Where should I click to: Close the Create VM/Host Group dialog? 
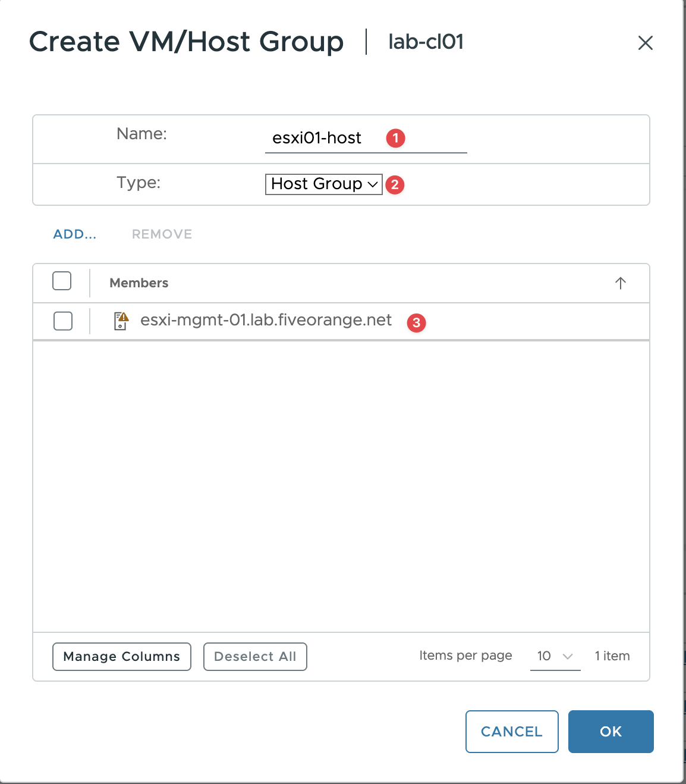pyautogui.click(x=645, y=43)
